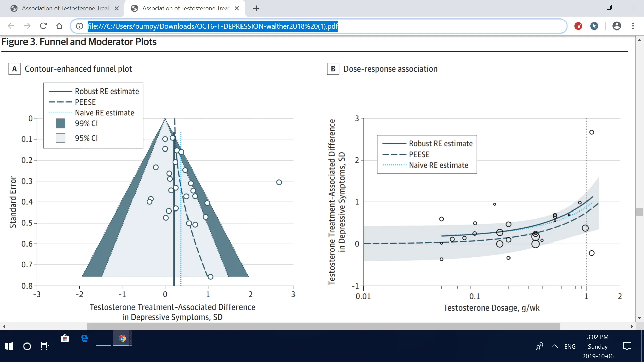Image resolution: width=644 pixels, height=362 pixels.
Task: Open Cortana search circle
Action: [x=27, y=346]
